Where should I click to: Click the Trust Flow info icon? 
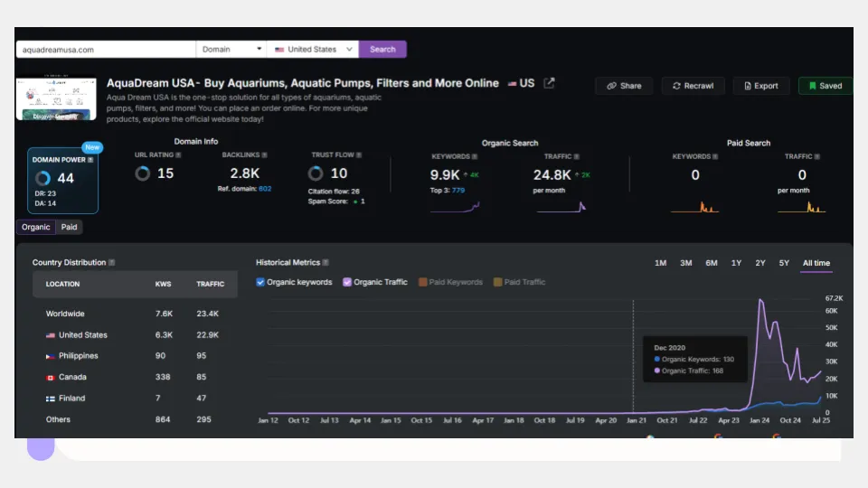(x=359, y=155)
